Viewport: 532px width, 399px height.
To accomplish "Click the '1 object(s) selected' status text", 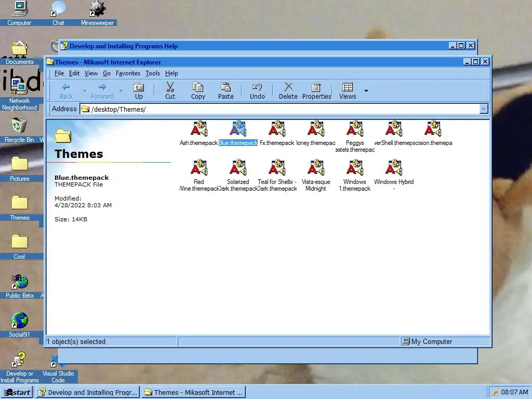I will click(x=76, y=342).
